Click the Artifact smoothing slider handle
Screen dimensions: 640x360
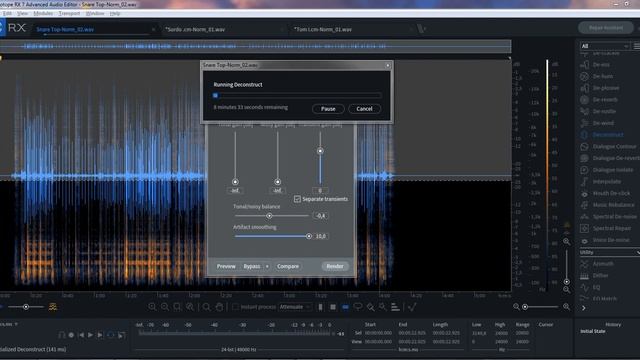coord(309,236)
